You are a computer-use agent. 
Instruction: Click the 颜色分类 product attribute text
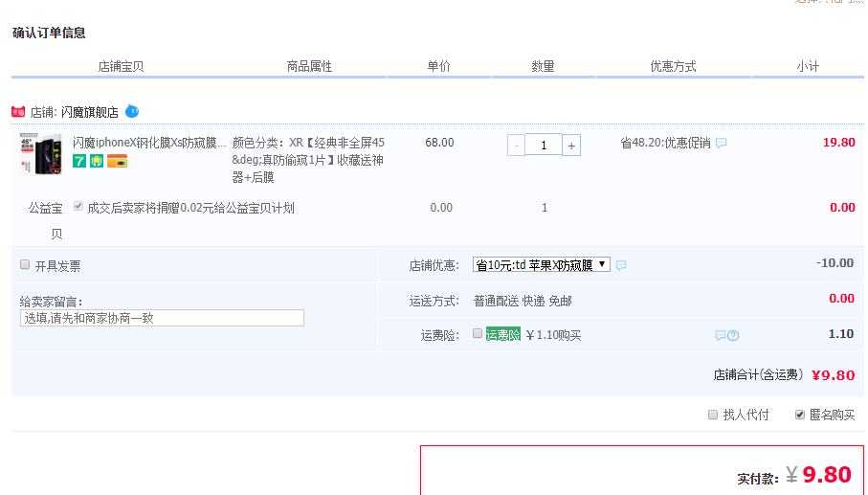point(308,160)
